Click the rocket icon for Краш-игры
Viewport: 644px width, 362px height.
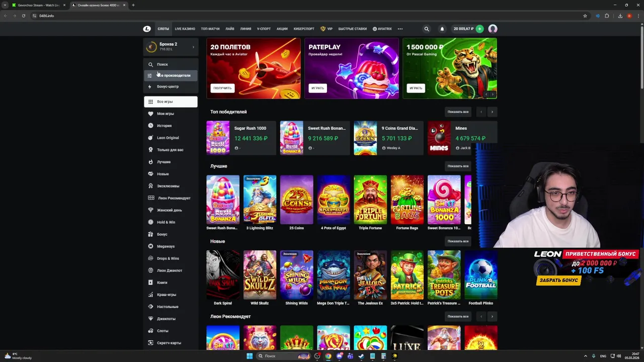point(150,295)
